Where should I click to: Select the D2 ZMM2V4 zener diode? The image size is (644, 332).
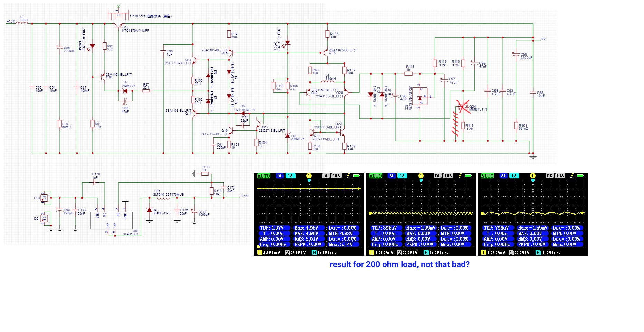click(x=125, y=91)
